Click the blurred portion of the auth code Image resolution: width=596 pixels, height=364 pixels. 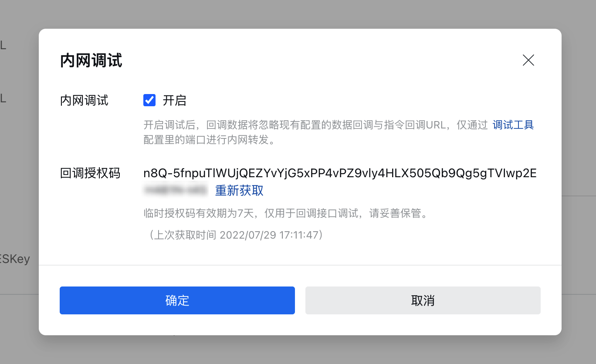click(x=176, y=191)
